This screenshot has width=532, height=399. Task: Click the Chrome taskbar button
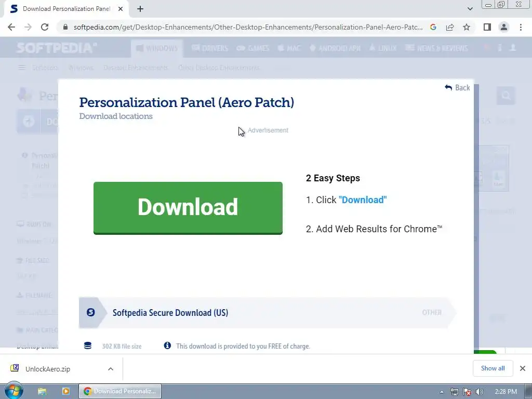(120, 391)
